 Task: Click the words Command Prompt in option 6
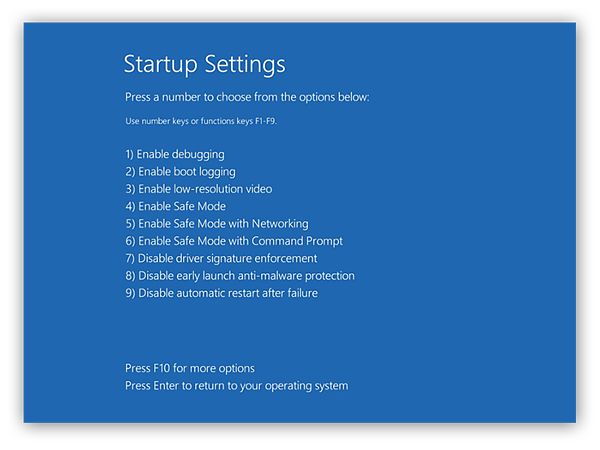pyautogui.click(x=297, y=241)
